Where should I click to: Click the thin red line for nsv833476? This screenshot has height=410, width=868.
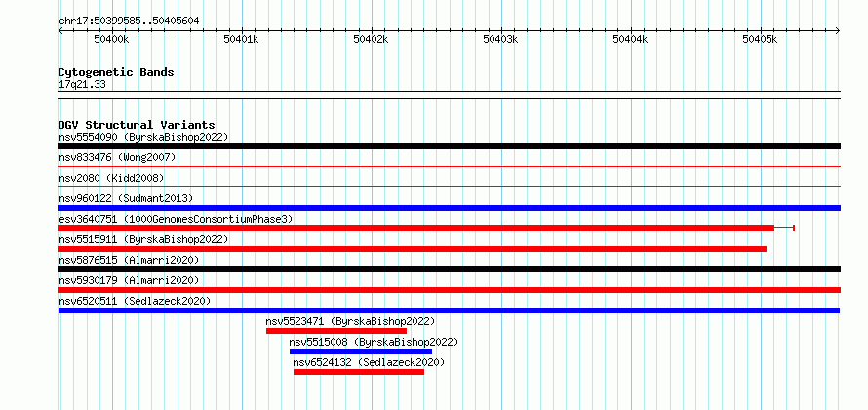pos(449,166)
